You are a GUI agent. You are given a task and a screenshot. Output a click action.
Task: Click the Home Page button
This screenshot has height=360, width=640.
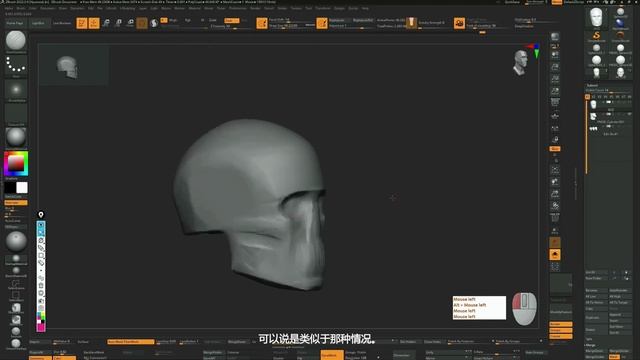click(x=15, y=23)
